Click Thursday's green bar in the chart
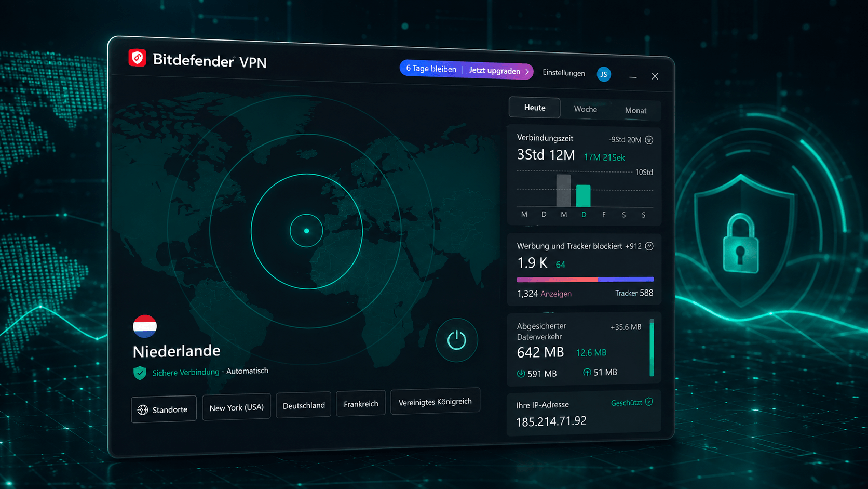The image size is (868, 489). click(x=584, y=195)
